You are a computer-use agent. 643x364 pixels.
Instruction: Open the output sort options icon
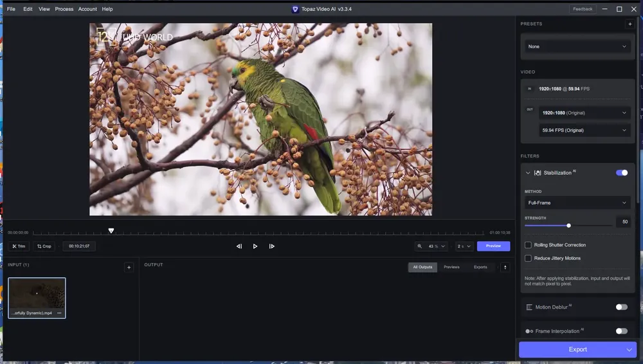coord(505,267)
